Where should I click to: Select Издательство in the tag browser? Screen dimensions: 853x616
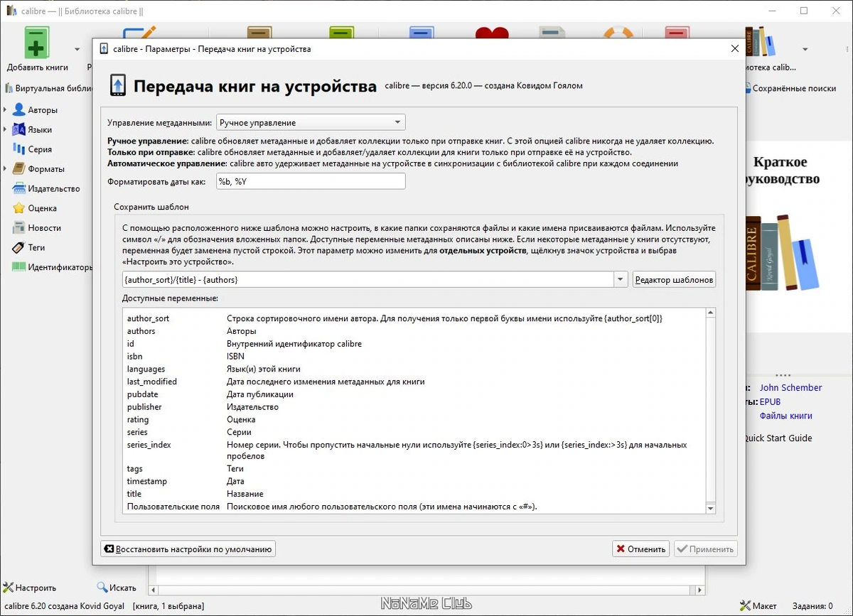[x=53, y=189]
